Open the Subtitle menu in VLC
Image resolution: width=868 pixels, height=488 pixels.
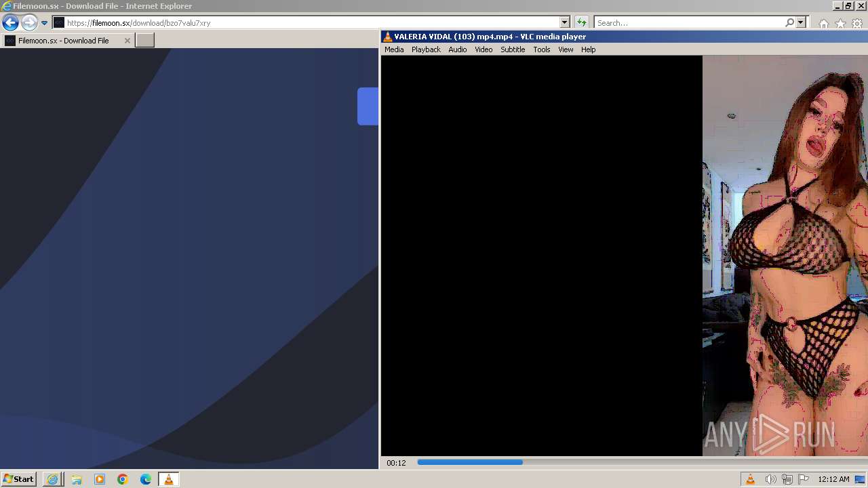pos(513,49)
